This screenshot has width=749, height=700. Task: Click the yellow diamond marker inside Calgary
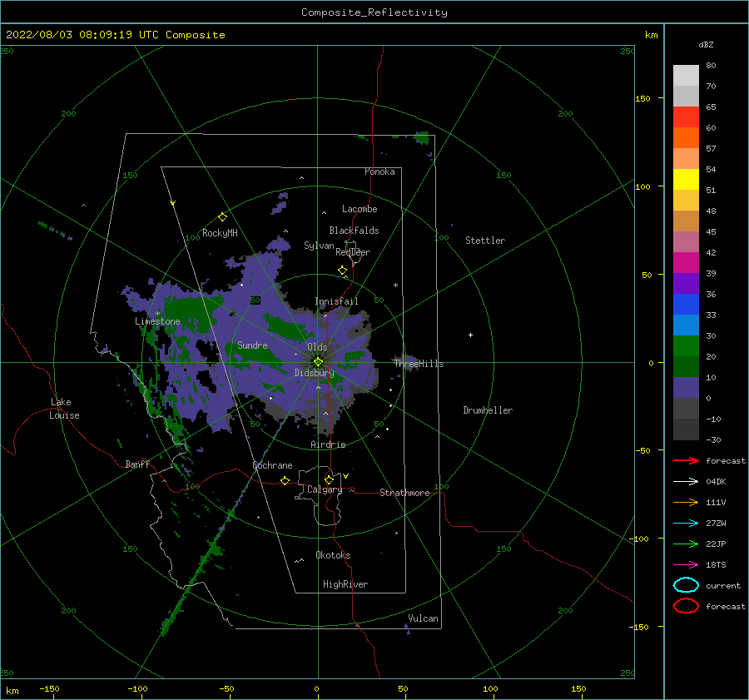329,479
